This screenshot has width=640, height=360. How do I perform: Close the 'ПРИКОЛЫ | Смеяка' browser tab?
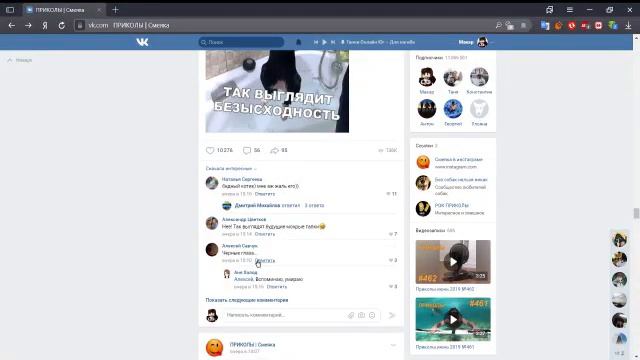tap(99, 10)
